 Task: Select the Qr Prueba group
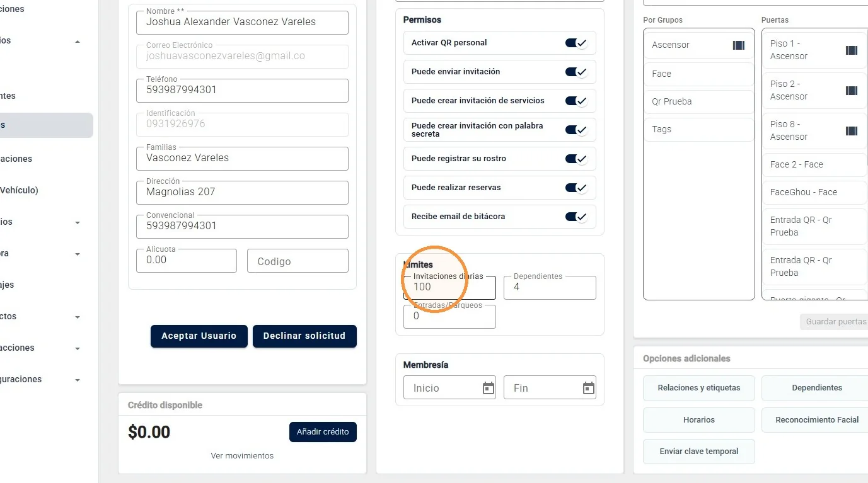(x=699, y=102)
